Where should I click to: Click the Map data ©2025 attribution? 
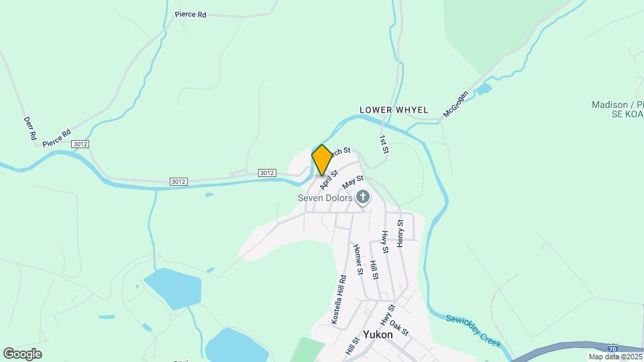click(616, 357)
